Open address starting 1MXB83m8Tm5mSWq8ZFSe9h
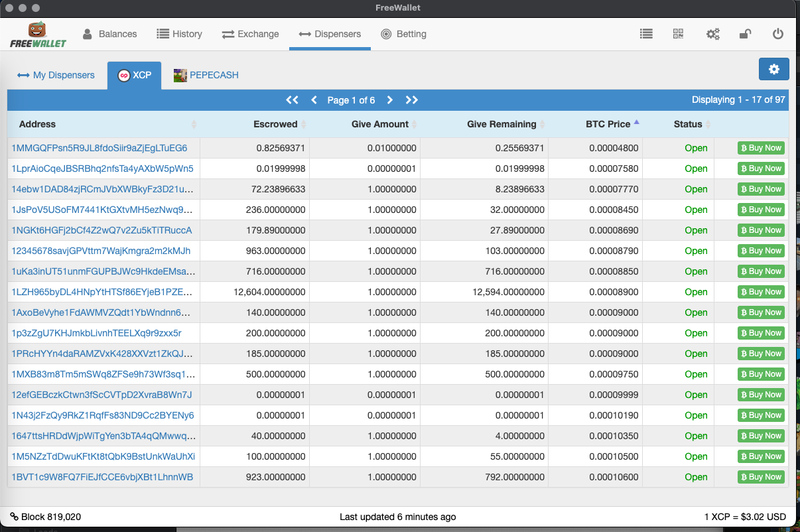Screen dimensions: 800x532 [103, 374]
